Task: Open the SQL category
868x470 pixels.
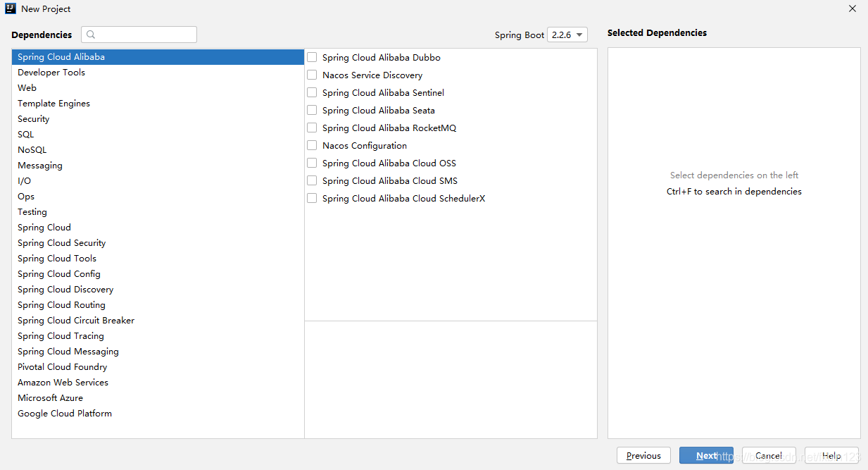Action: click(158, 135)
